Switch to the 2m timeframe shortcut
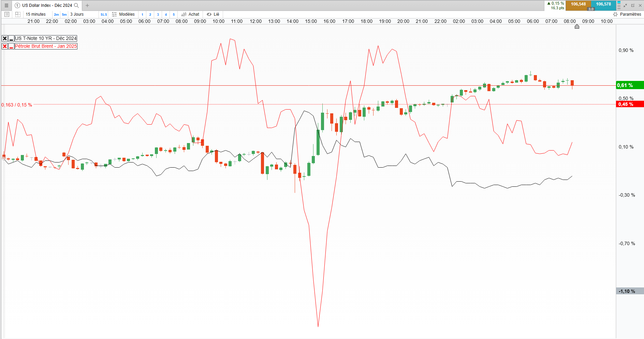This screenshot has width=644, height=339. tap(56, 14)
